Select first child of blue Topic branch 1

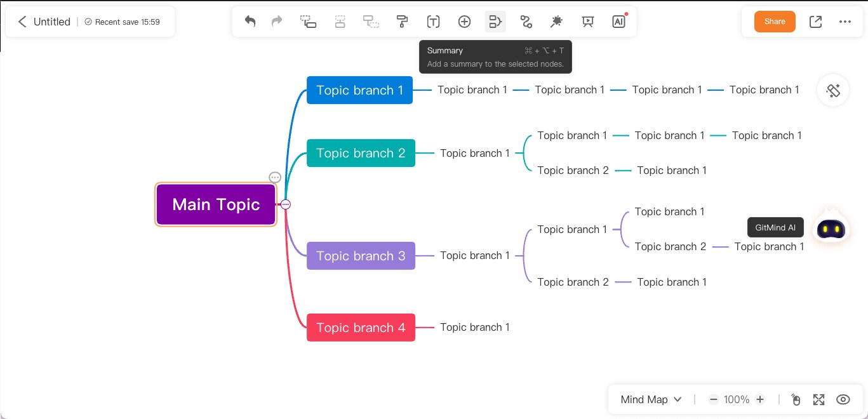(472, 90)
